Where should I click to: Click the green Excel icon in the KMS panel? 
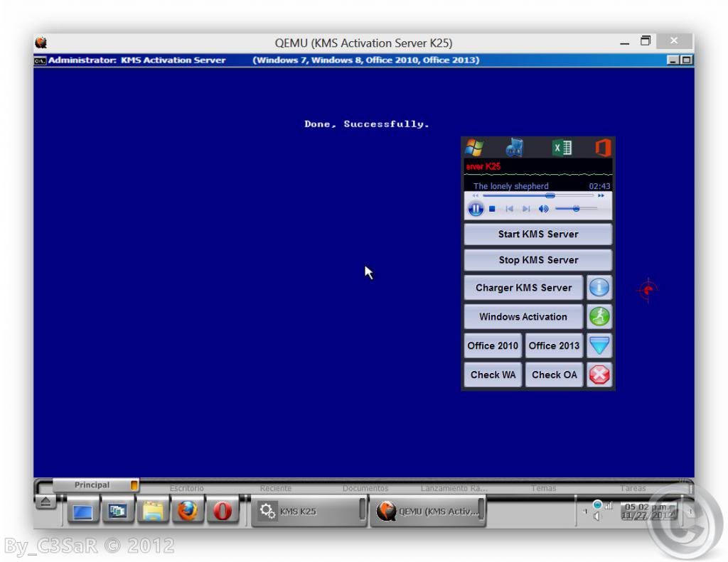pyautogui.click(x=562, y=148)
